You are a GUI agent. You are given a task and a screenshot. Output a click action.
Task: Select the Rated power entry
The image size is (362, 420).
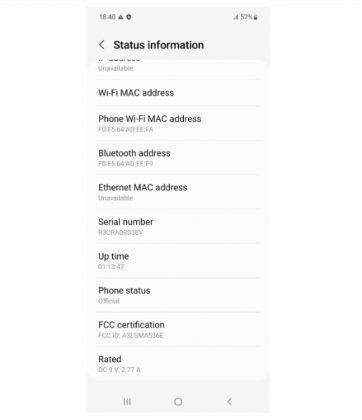coord(178,364)
